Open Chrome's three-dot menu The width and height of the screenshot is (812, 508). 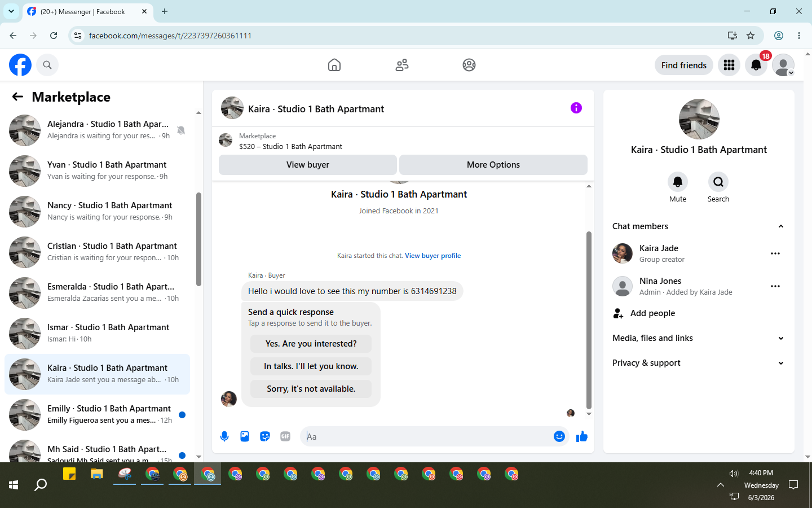[799, 36]
